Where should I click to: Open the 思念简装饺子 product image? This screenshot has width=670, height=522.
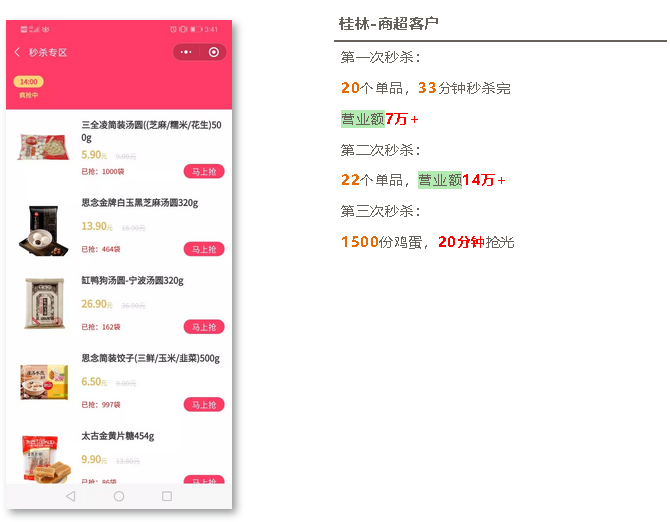pos(44,382)
